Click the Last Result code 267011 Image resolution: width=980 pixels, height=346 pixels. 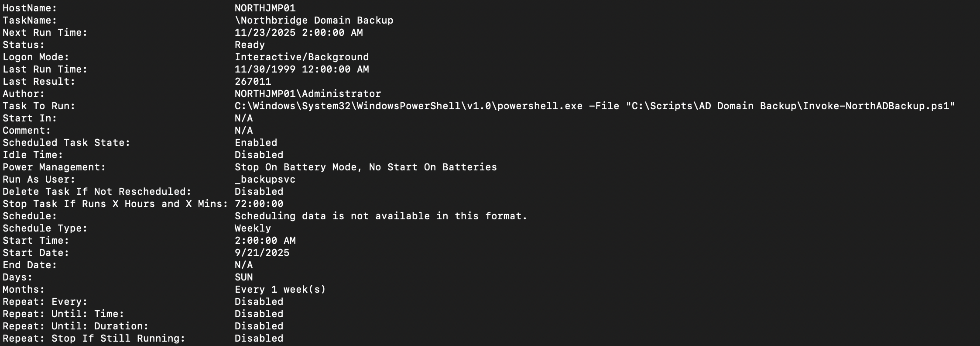tap(253, 82)
